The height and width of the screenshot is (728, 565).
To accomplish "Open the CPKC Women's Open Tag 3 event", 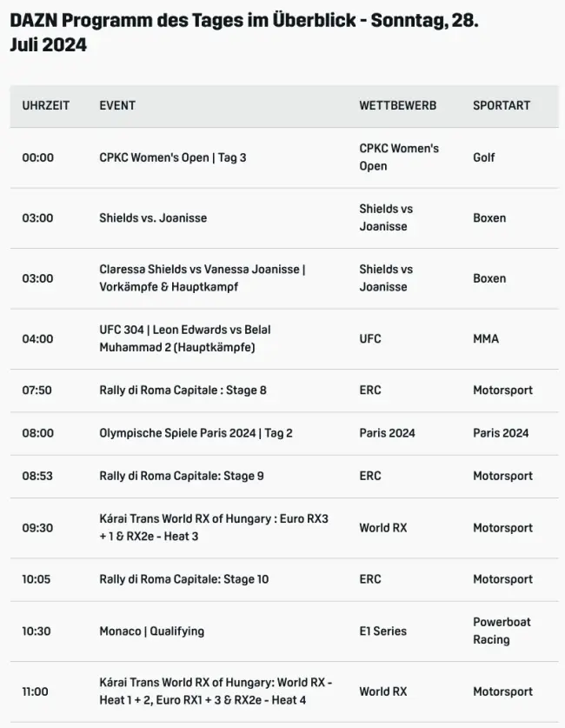I will (172, 157).
